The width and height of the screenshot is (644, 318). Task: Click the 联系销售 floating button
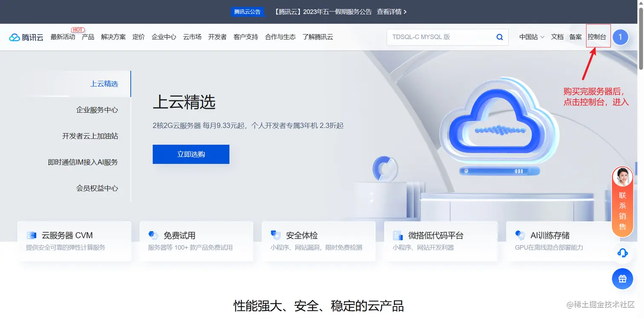click(x=622, y=201)
